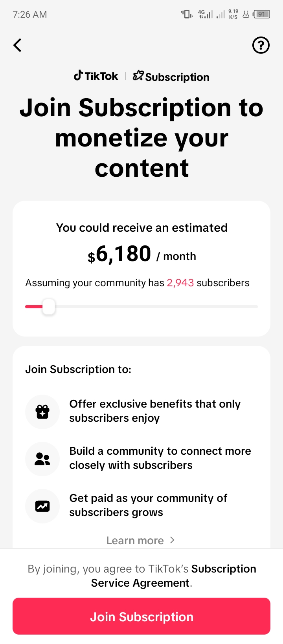Screen dimensions: 283x644
Task: Click the Subscription star logo icon
Action: [138, 75]
